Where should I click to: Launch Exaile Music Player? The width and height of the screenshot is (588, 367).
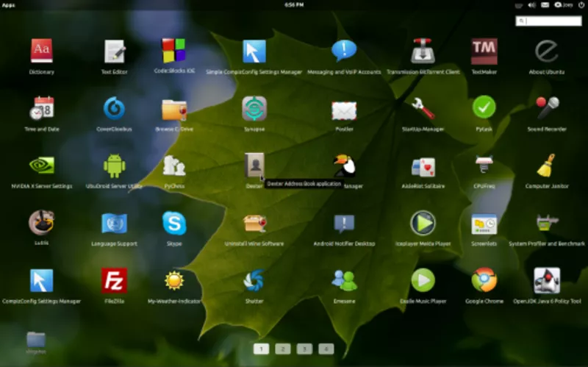point(423,280)
